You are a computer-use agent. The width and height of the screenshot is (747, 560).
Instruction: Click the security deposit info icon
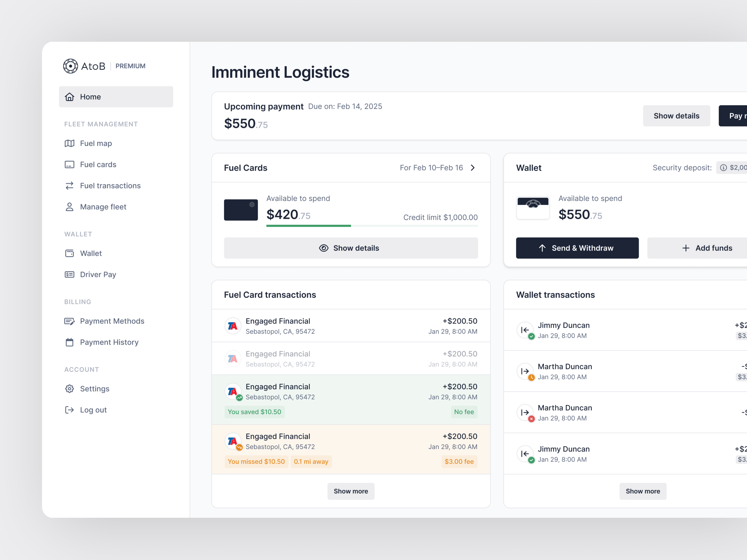(724, 168)
